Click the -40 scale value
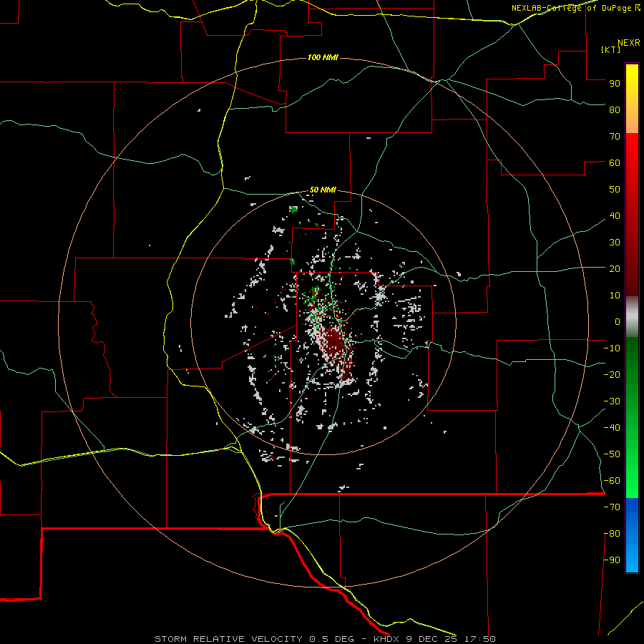The width and height of the screenshot is (644, 644). [612, 428]
